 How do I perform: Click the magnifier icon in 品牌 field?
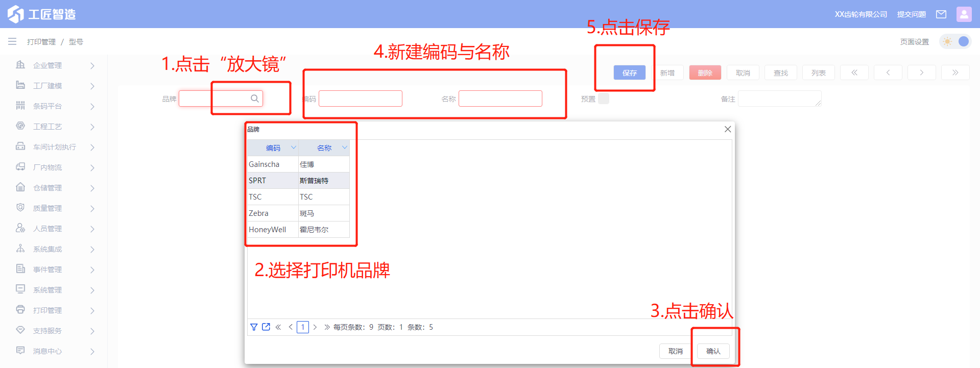(254, 99)
